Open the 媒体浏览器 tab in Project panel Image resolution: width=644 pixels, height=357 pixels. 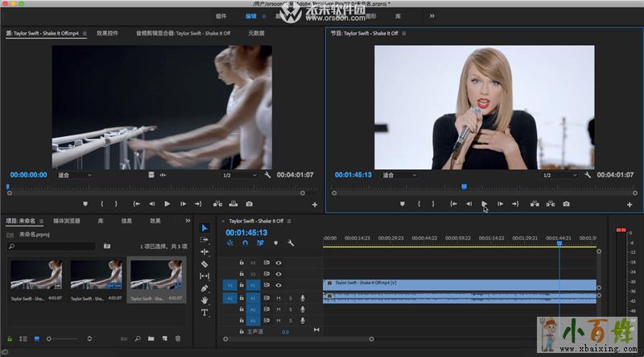67,220
